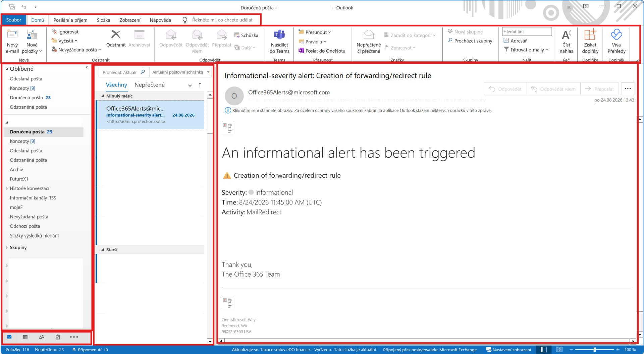
Task: Click Nepřečtené či přečtené envelope icon
Action: (369, 42)
